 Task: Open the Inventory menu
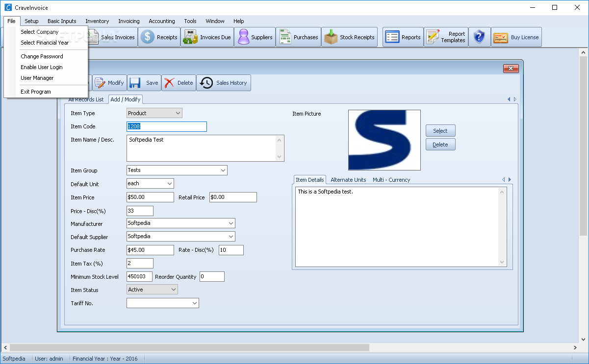[97, 21]
